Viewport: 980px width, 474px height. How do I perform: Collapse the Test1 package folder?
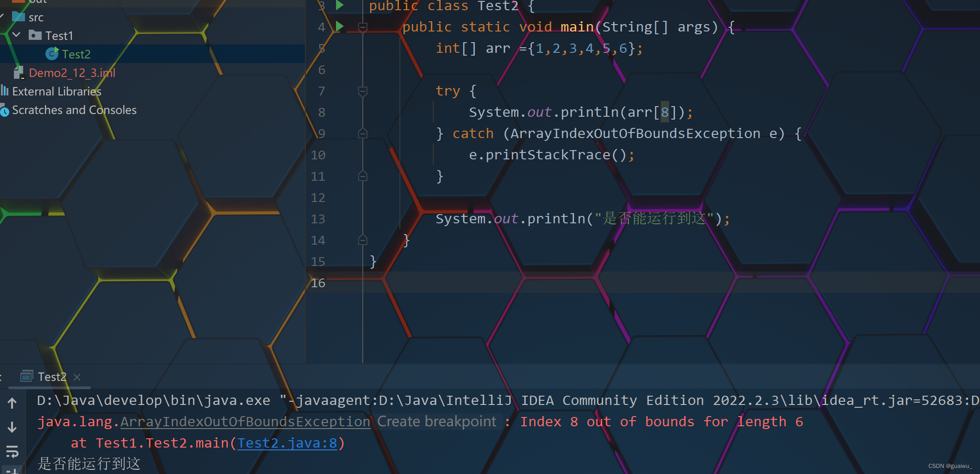16,35
